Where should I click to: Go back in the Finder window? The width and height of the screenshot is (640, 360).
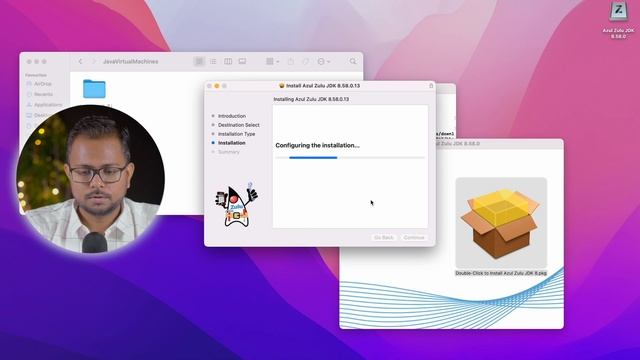point(80,61)
